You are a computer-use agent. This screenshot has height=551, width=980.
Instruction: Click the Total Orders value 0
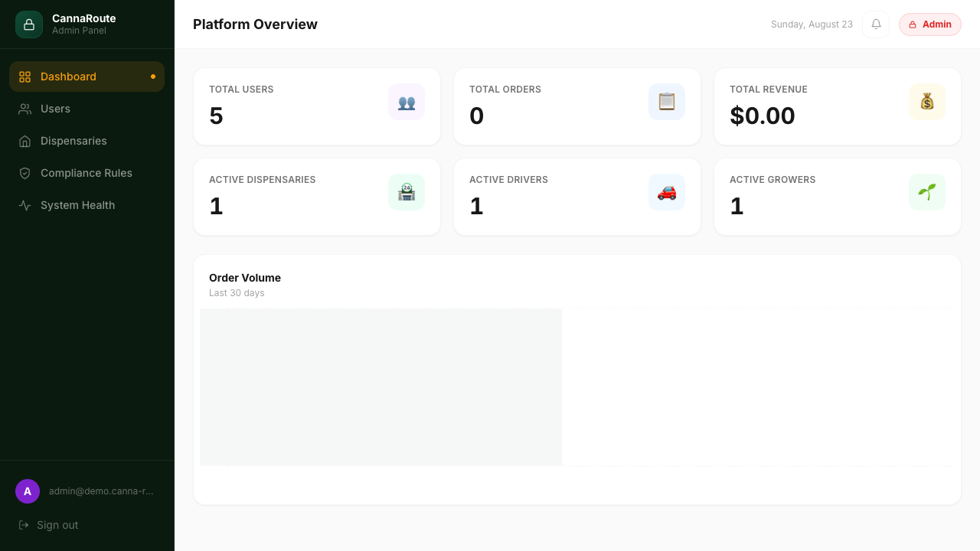click(476, 116)
